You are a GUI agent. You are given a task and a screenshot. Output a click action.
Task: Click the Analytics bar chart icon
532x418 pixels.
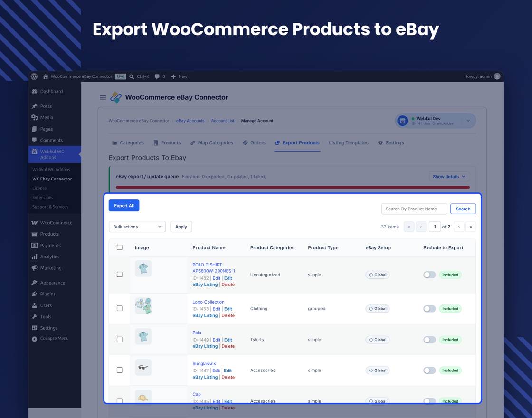35,256
